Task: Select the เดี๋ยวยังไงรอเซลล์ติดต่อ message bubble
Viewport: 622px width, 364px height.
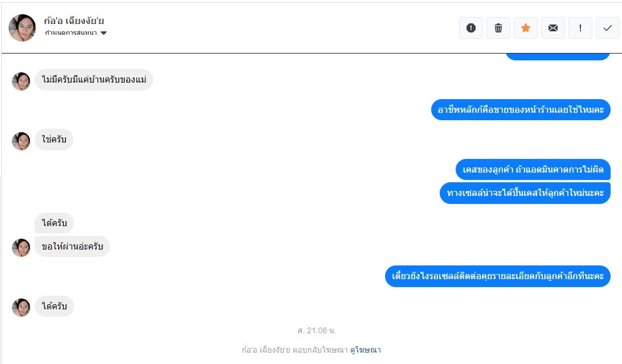Action: click(497, 276)
